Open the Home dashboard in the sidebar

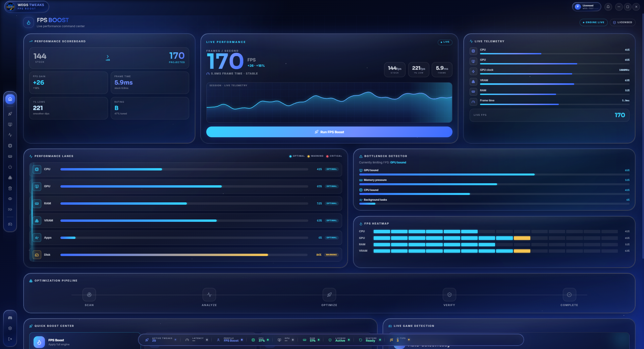click(10, 99)
